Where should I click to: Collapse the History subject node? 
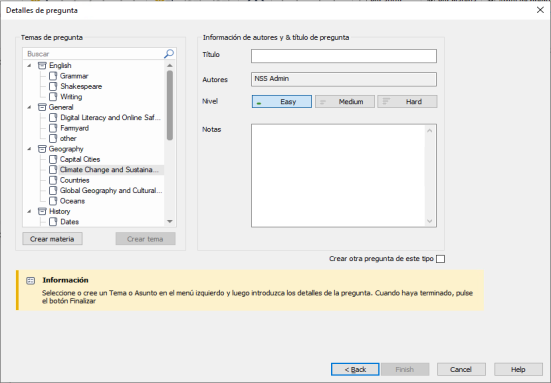[x=30, y=211]
